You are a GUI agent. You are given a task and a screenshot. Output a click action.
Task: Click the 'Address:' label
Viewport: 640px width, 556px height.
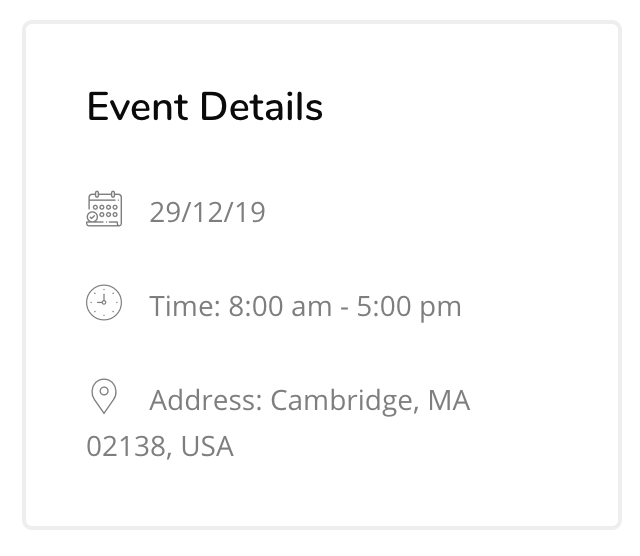tap(206, 400)
